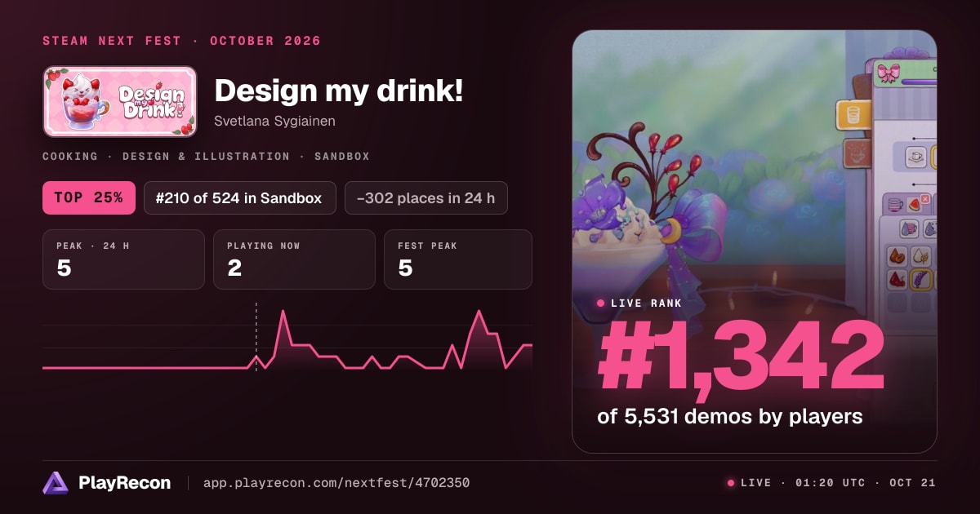Select the TOP 25% badge
The height and width of the screenshot is (514, 980).
(89, 198)
